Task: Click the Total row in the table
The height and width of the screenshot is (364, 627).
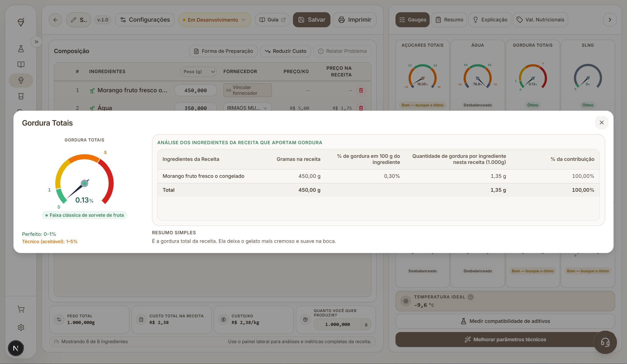Action: pyautogui.click(x=378, y=190)
